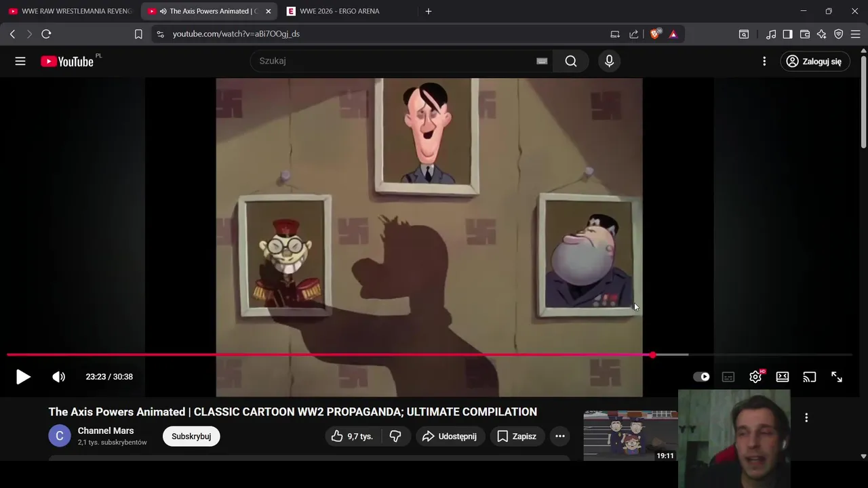Switch to theater mode

783,377
